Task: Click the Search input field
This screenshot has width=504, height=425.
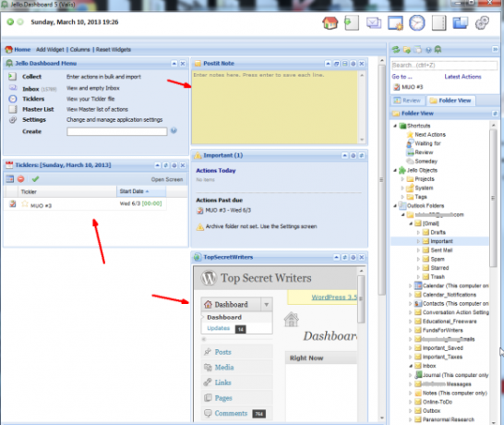Action: tap(444, 66)
